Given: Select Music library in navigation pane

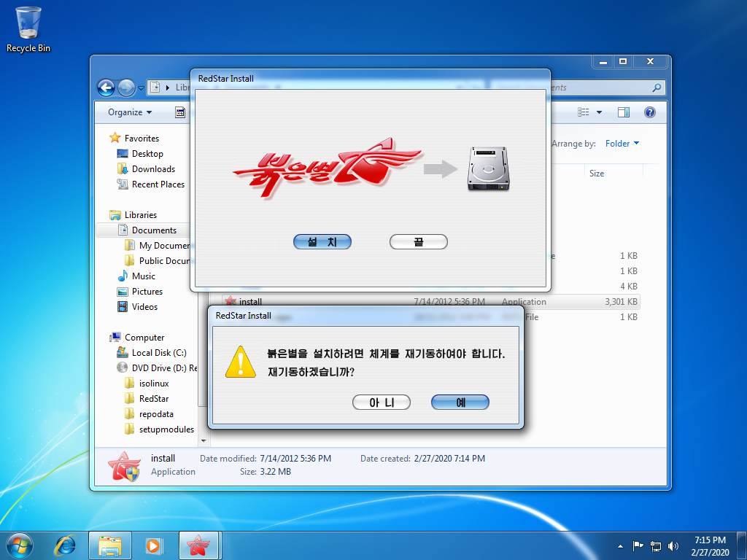Looking at the screenshot, I should click(144, 276).
